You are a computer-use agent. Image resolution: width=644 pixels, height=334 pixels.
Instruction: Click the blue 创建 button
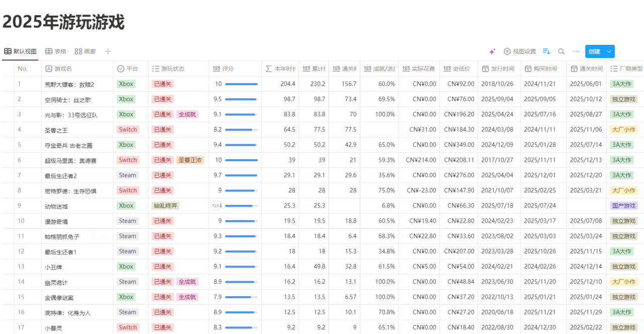[x=594, y=51]
